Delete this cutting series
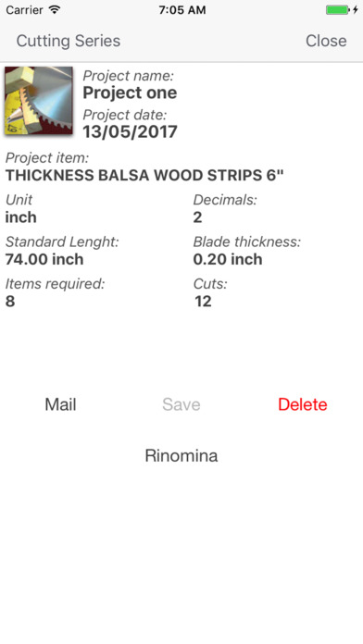 [x=303, y=404]
